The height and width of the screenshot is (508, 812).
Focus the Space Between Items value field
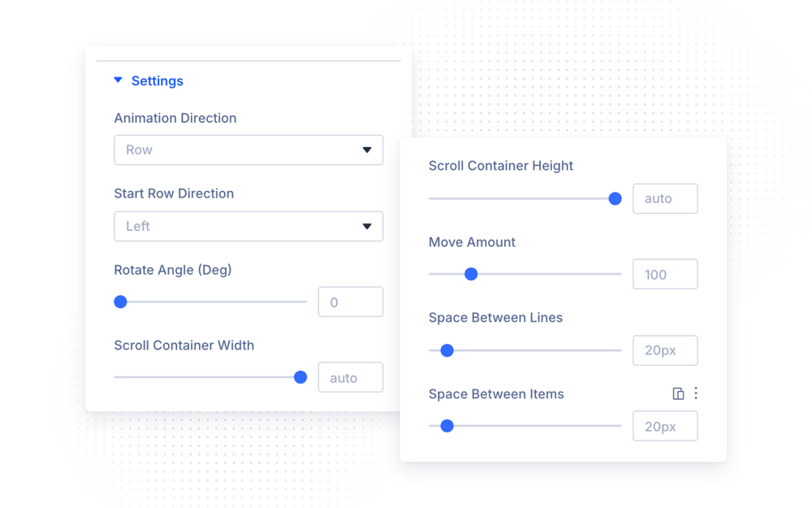pos(665,426)
